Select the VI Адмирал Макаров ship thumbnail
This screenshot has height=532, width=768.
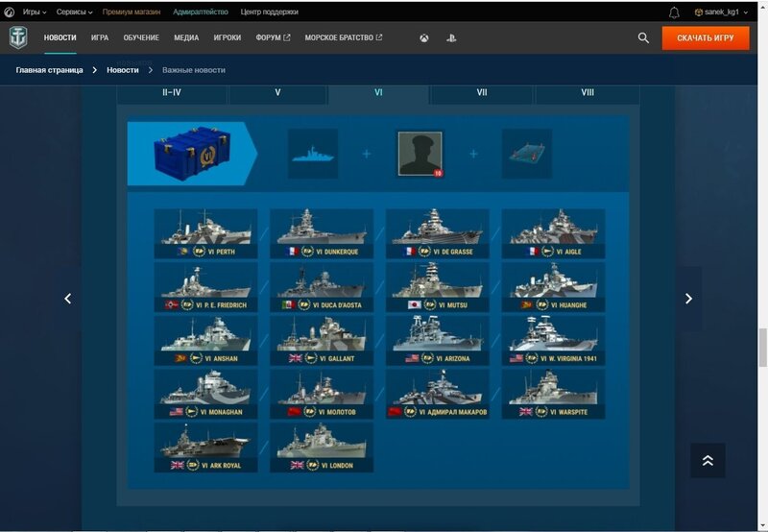point(438,394)
